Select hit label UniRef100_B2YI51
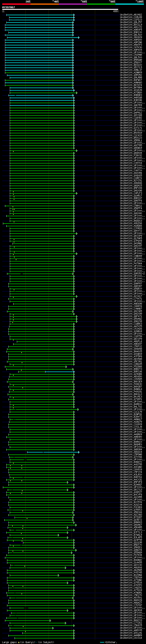146x644 pixels. point(131,180)
